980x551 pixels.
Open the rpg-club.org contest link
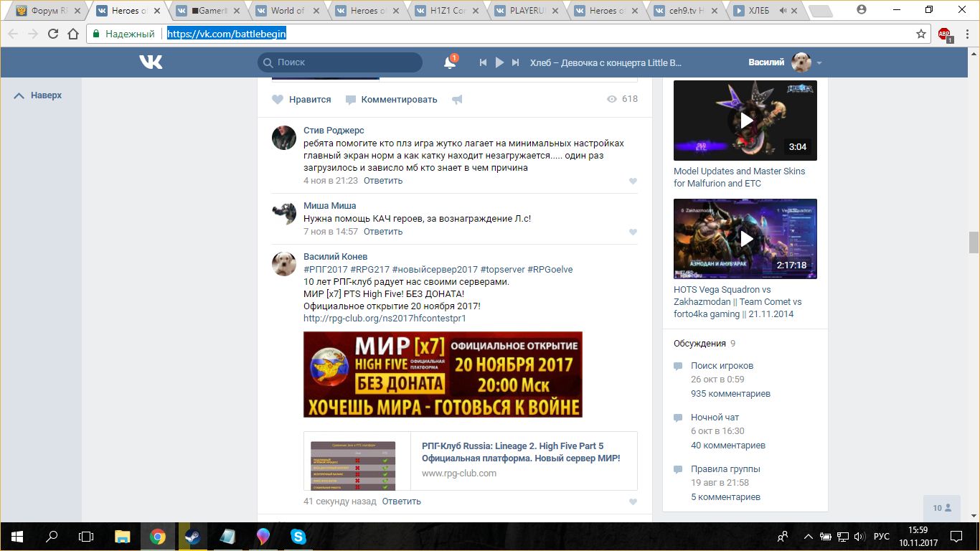385,318
